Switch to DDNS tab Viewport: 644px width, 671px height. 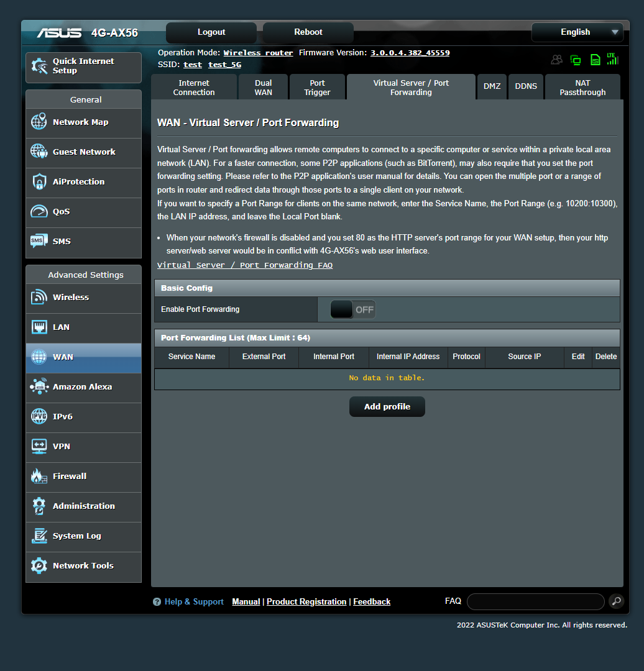click(526, 86)
